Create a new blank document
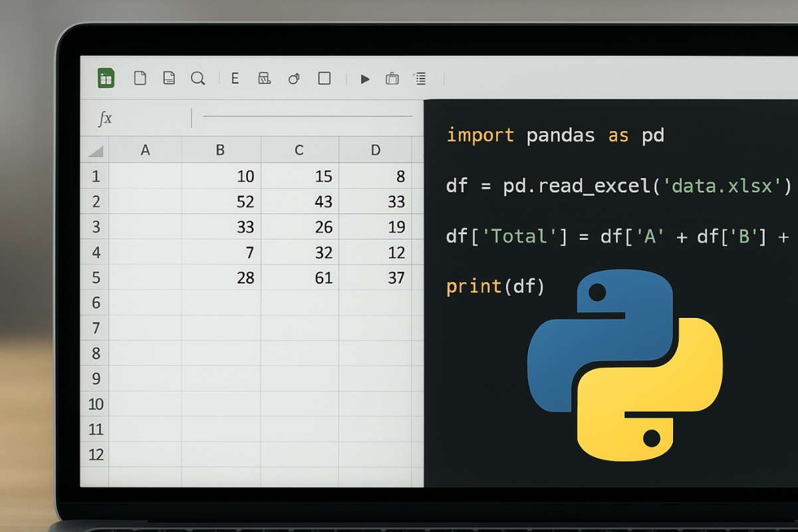The width and height of the screenshot is (798, 532). [140, 78]
